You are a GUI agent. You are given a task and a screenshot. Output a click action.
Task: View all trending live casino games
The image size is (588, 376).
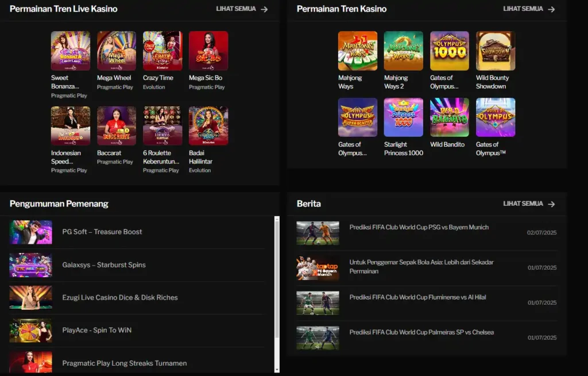click(236, 9)
